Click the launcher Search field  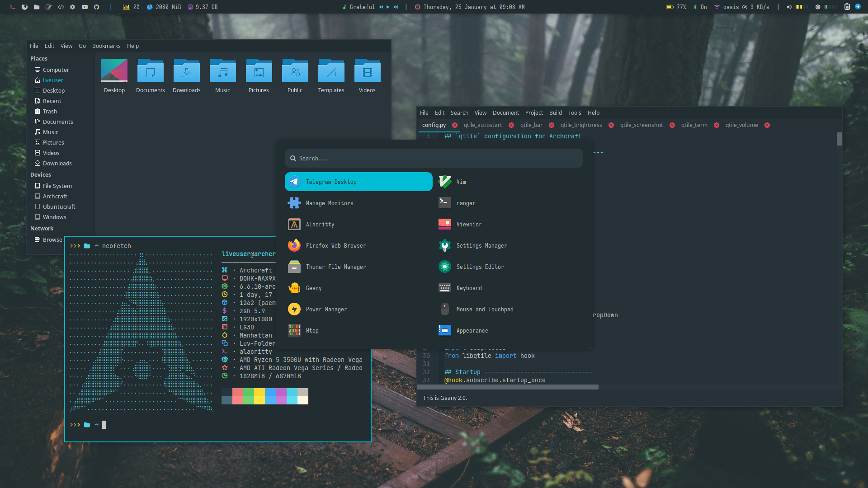point(434,158)
